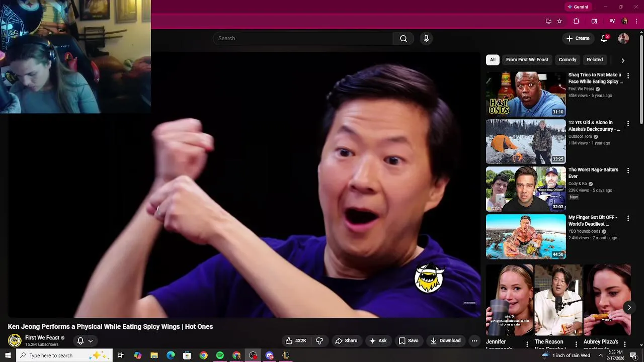Screen dimensions: 644x362
Task: Open the Windows Start menu
Action: (x=8, y=355)
